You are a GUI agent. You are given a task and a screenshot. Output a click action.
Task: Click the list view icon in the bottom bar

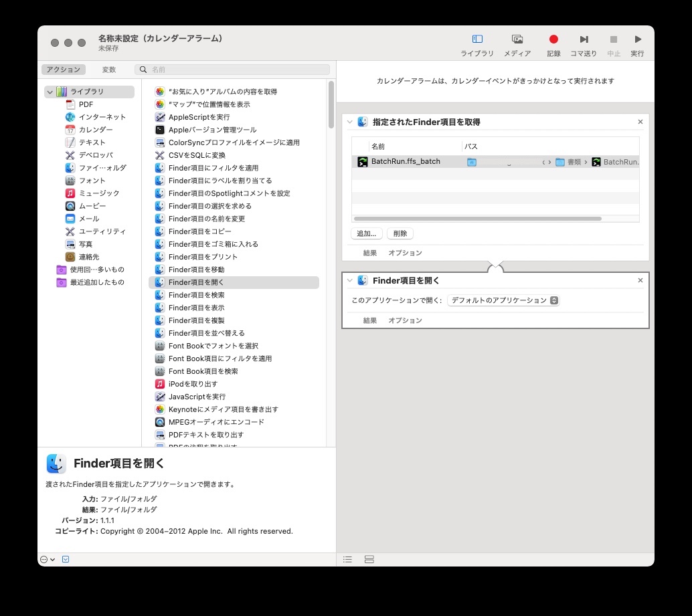pos(347,559)
